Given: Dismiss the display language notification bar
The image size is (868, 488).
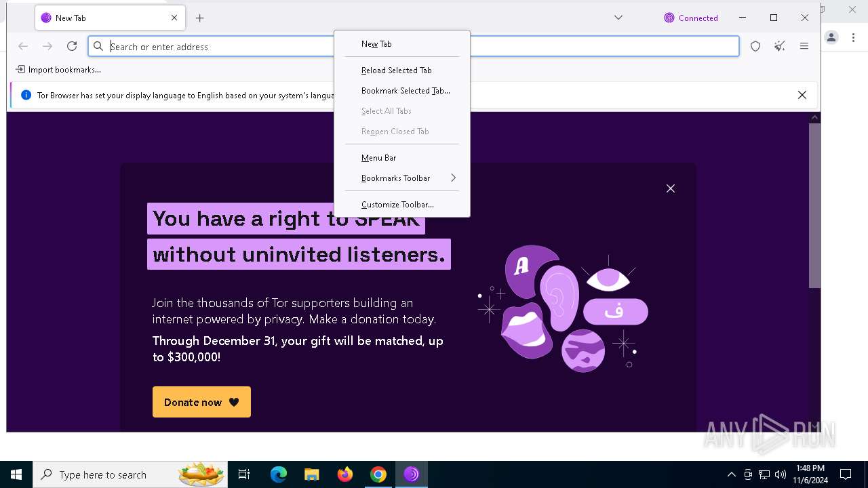Looking at the screenshot, I should coord(802,95).
